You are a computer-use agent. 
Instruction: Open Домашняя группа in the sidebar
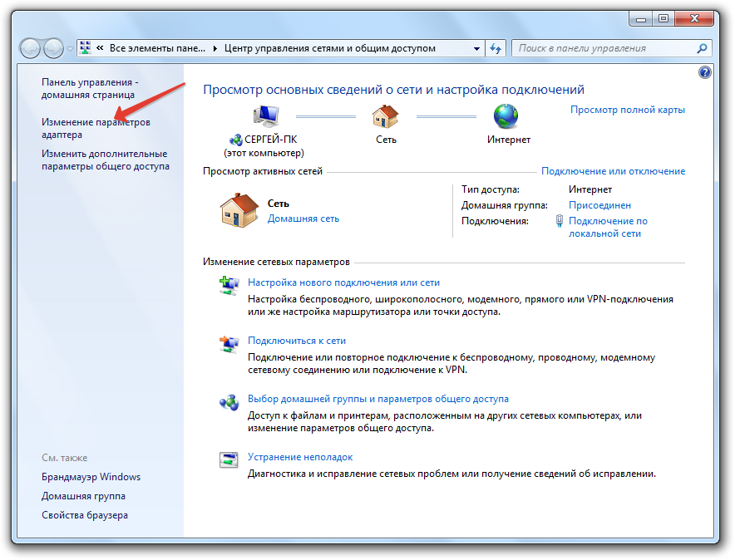tap(83, 496)
